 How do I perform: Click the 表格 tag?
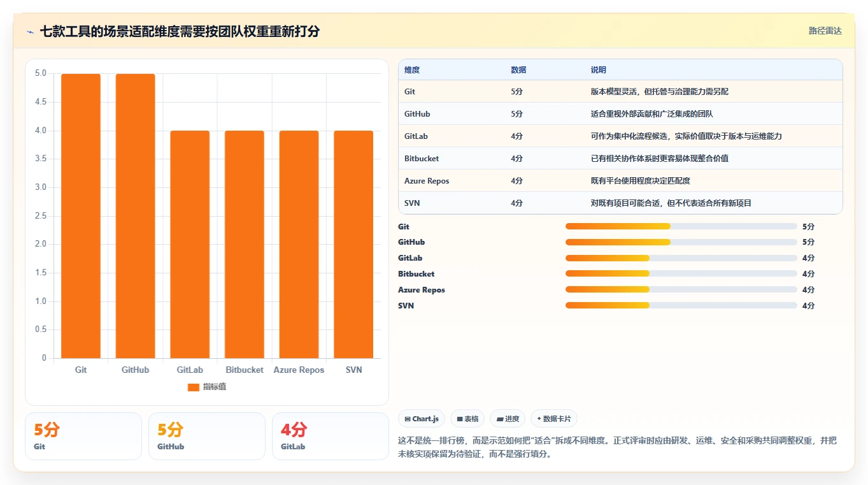(x=467, y=419)
